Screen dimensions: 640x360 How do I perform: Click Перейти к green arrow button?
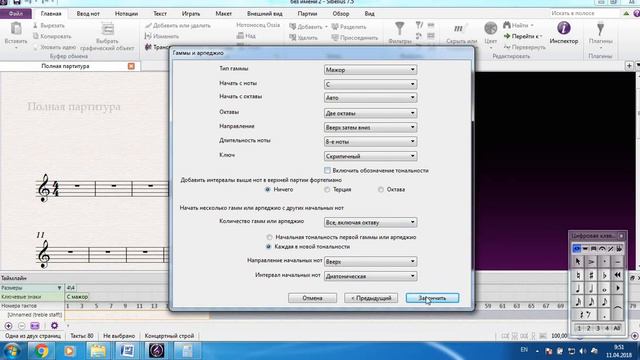(x=522, y=36)
